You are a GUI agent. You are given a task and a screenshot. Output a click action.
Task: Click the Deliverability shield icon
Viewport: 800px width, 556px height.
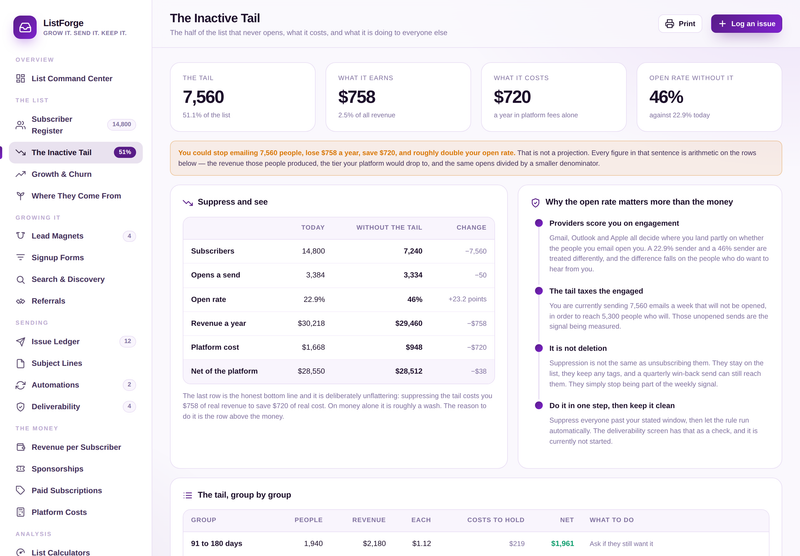click(20, 407)
